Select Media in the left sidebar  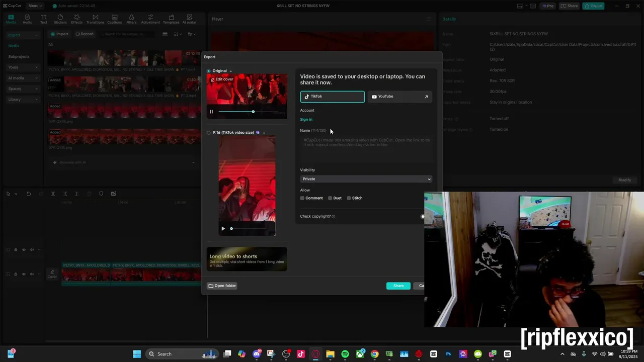coord(14,46)
